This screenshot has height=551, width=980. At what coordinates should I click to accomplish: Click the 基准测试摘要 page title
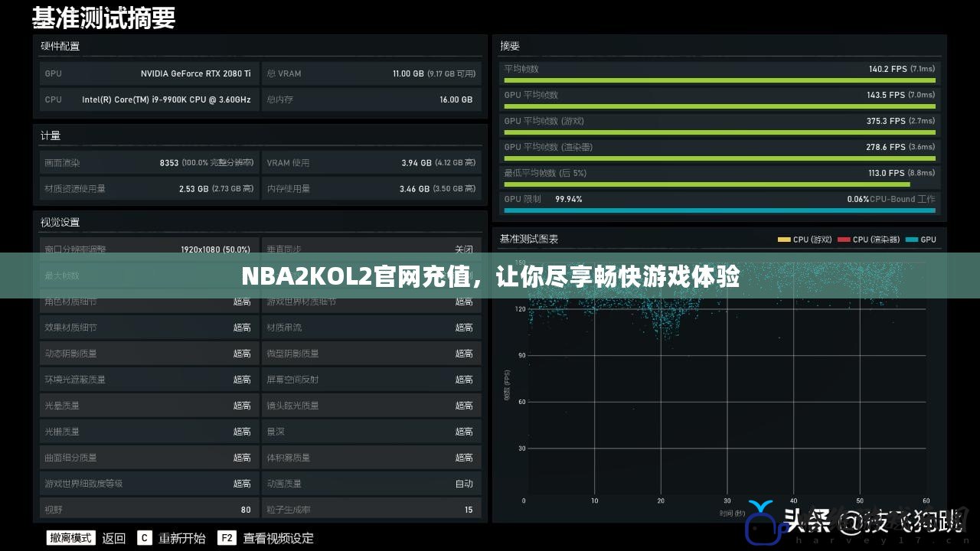tap(104, 17)
